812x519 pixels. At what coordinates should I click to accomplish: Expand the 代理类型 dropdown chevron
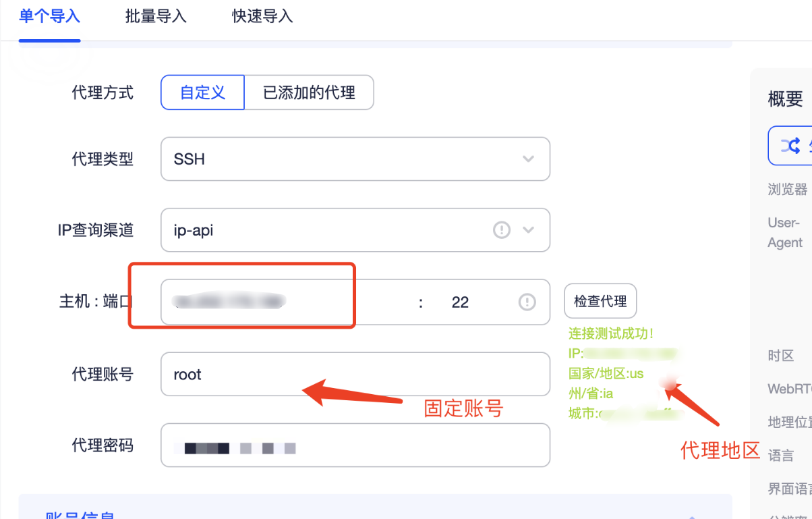click(x=528, y=159)
